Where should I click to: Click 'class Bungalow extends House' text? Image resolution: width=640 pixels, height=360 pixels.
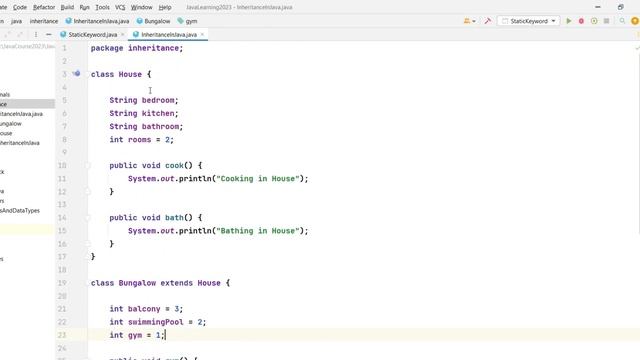[156, 283]
